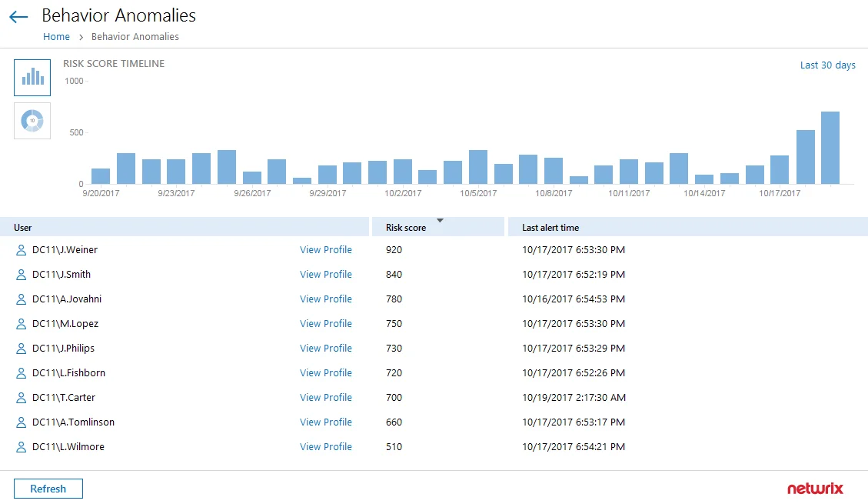
Task: Select user name DC11\L.Wilmore
Action: (x=68, y=446)
